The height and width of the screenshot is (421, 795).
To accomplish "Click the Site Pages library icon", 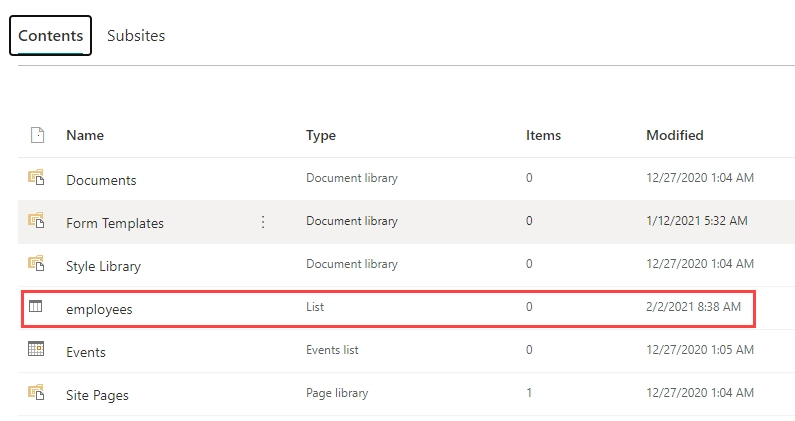I will [x=36, y=393].
